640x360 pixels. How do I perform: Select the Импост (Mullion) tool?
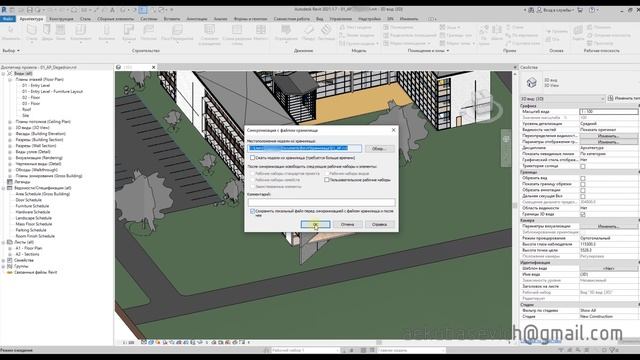pyautogui.click(x=260, y=33)
